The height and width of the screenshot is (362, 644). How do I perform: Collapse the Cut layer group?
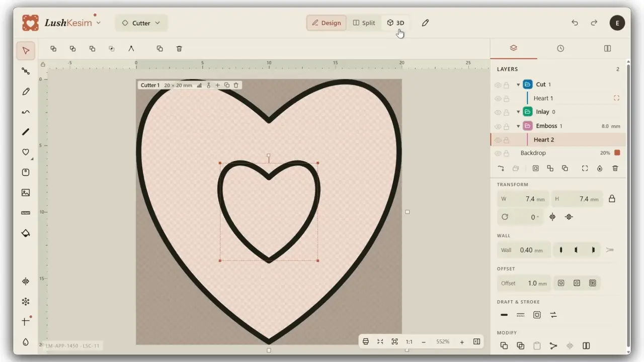(518, 84)
